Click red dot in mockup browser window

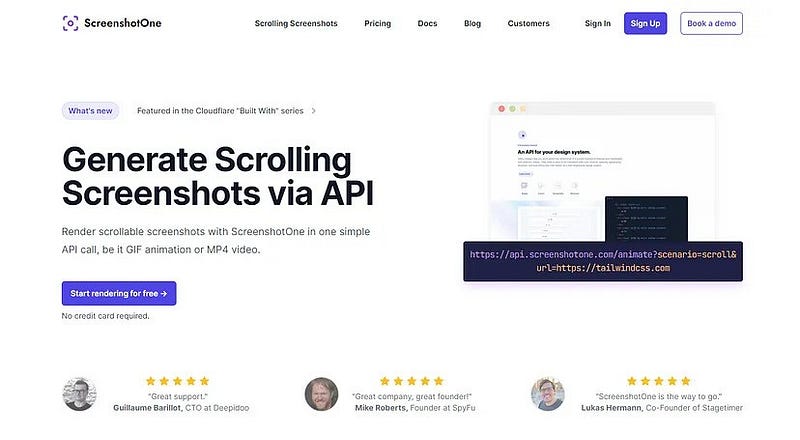point(502,109)
